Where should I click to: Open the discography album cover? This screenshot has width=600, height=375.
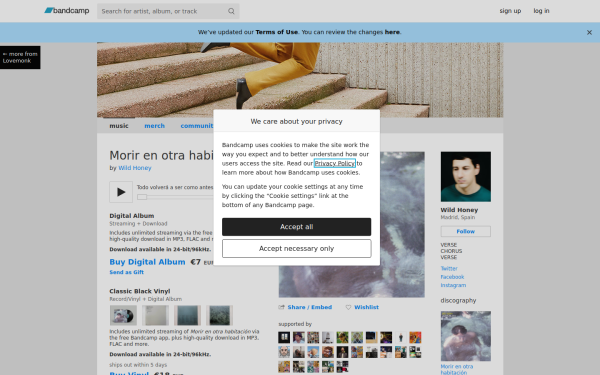[x=466, y=336]
